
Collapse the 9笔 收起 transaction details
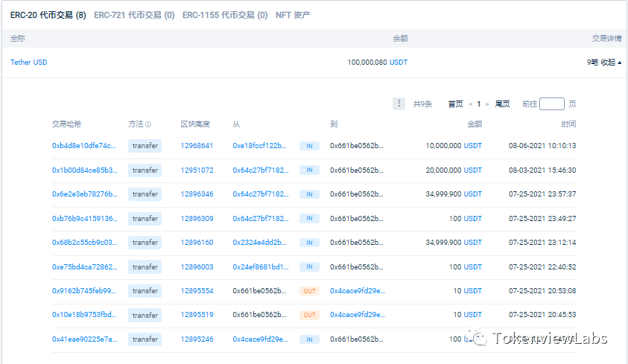[603, 63]
